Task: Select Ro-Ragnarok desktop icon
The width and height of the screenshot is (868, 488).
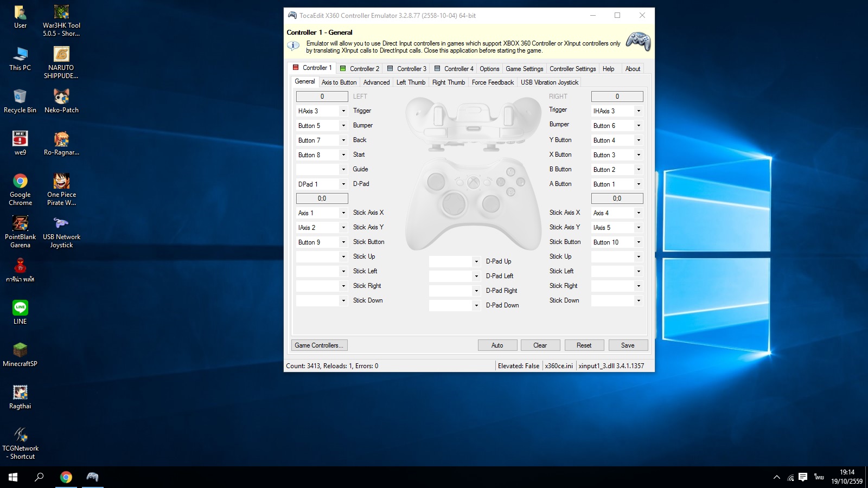Action: tap(61, 144)
